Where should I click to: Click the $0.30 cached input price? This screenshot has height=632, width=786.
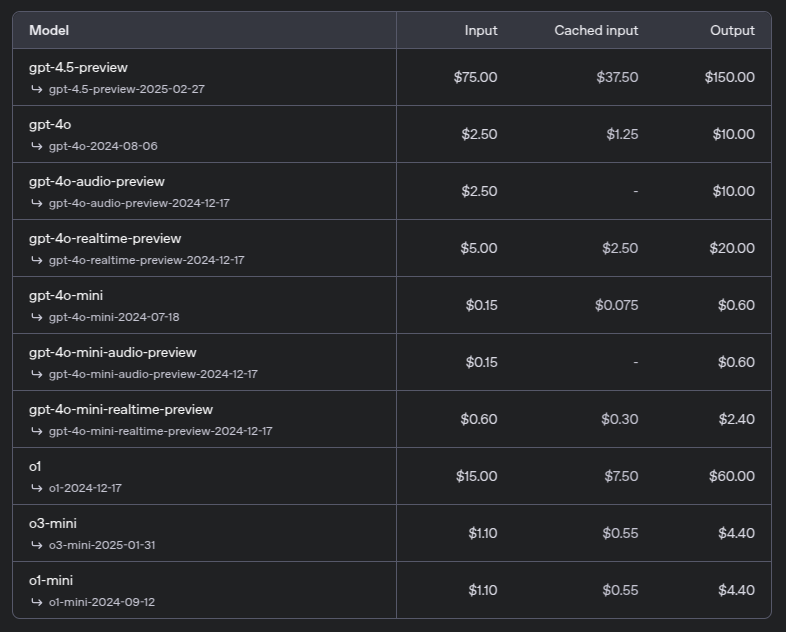620,420
